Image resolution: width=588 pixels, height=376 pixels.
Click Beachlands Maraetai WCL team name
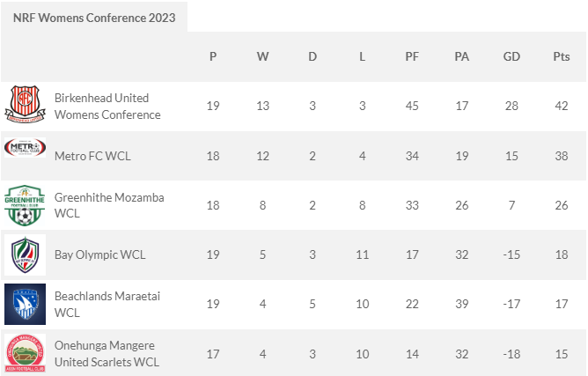tap(107, 305)
